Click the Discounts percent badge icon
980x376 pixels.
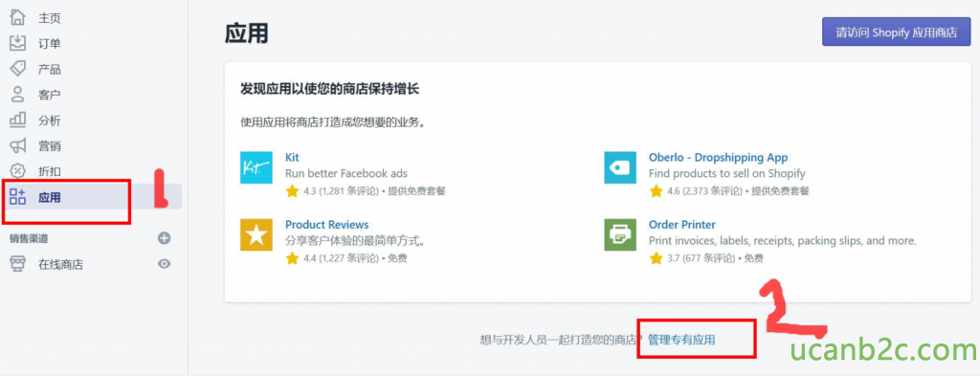(x=18, y=171)
